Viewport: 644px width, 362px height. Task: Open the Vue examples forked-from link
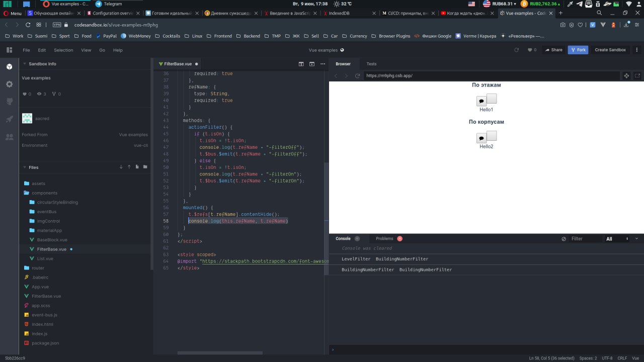[133, 135]
